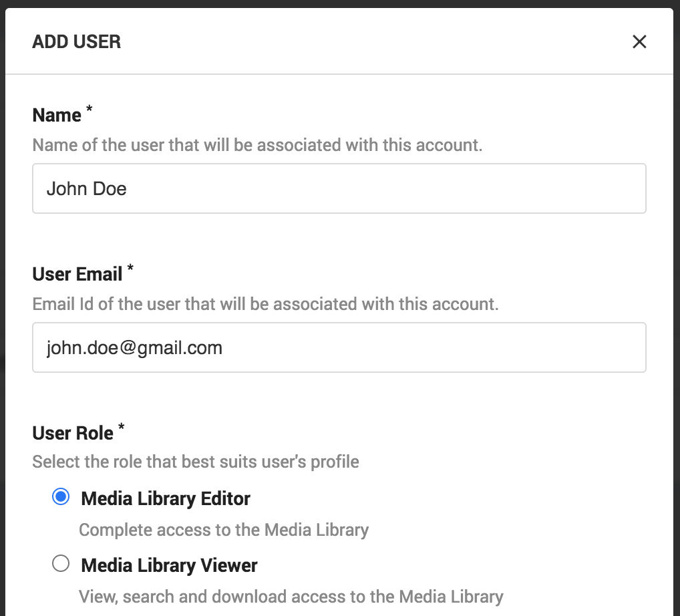680x616 pixels.
Task: Click the Name field label
Action: click(52, 114)
